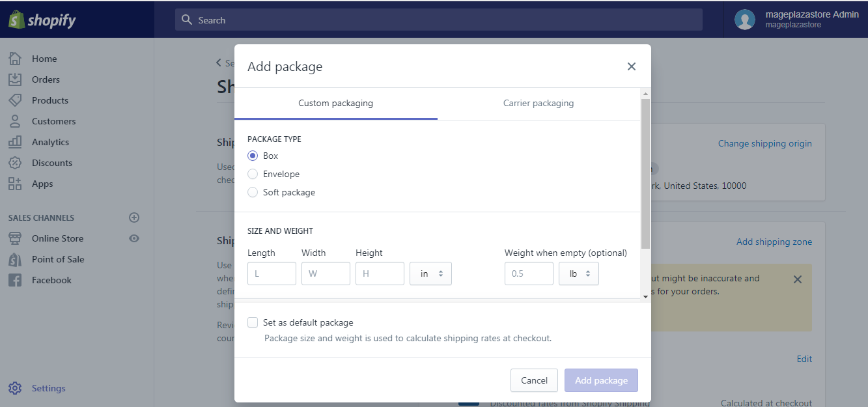Viewport: 868px width, 407px height.
Task: Open Analytics in the sidebar
Action: tap(50, 142)
